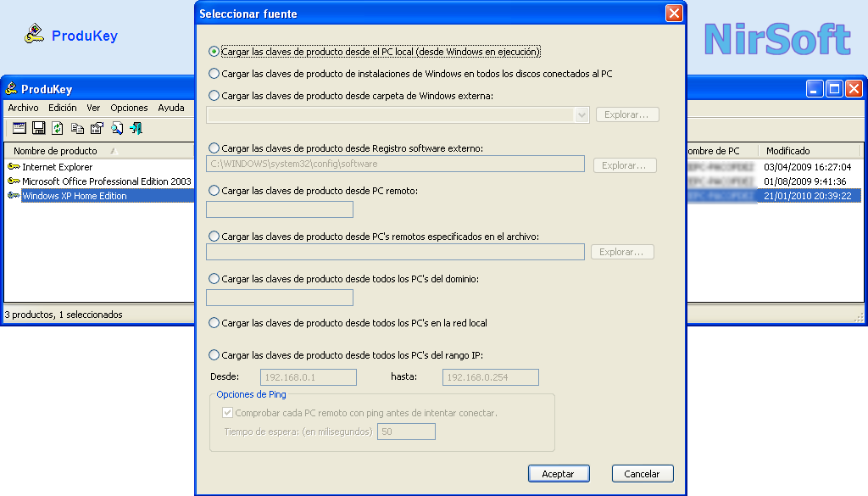Click the key icon beside Windows XP Home
Image resolution: width=868 pixels, height=496 pixels.
14,195
